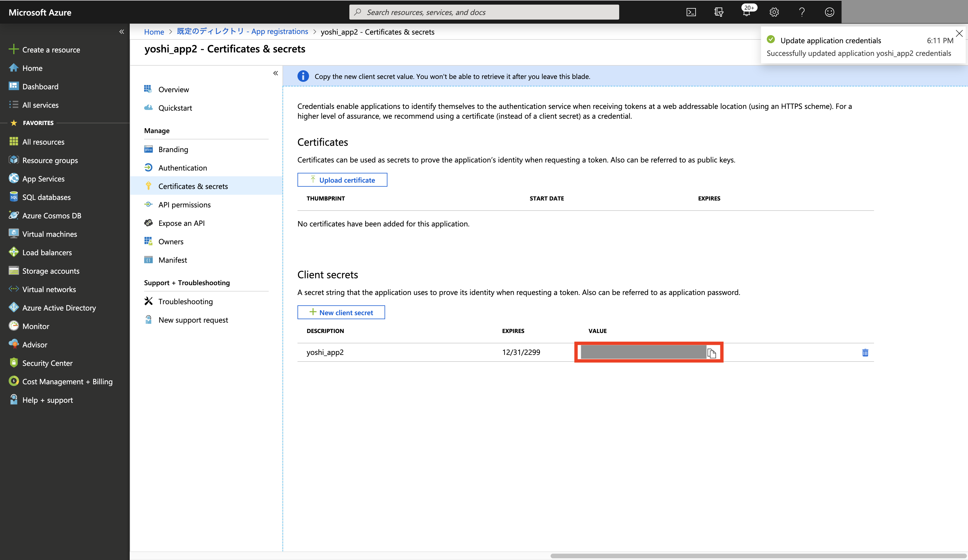The image size is (968, 560).
Task: Open Virtual machines in the sidebar
Action: 43,234
